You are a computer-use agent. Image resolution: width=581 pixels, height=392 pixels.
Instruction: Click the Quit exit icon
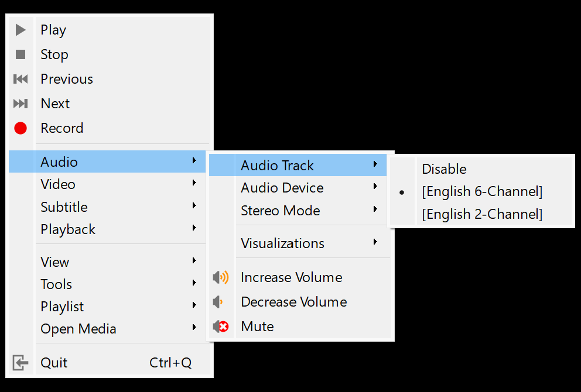(20, 363)
